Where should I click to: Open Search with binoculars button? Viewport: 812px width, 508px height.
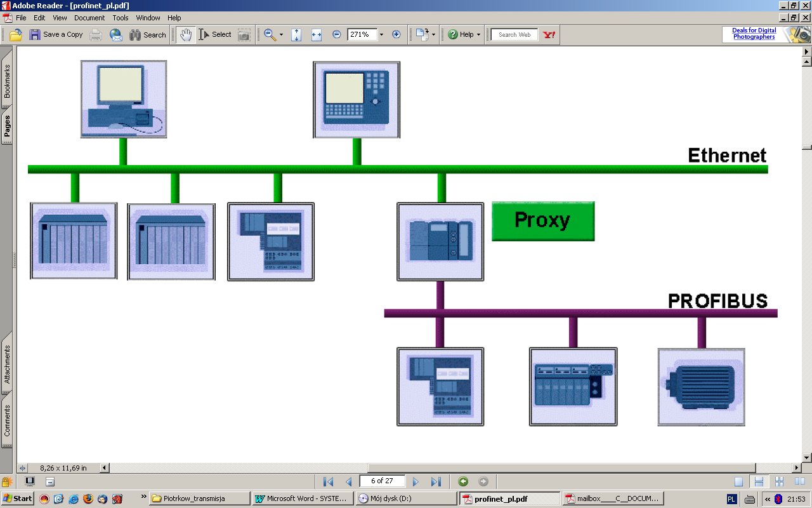point(148,35)
